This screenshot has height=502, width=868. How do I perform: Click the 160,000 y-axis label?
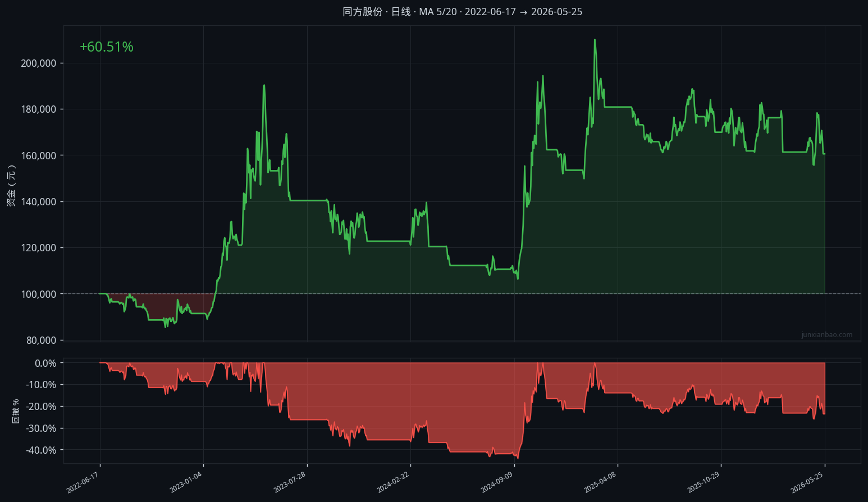(x=39, y=155)
